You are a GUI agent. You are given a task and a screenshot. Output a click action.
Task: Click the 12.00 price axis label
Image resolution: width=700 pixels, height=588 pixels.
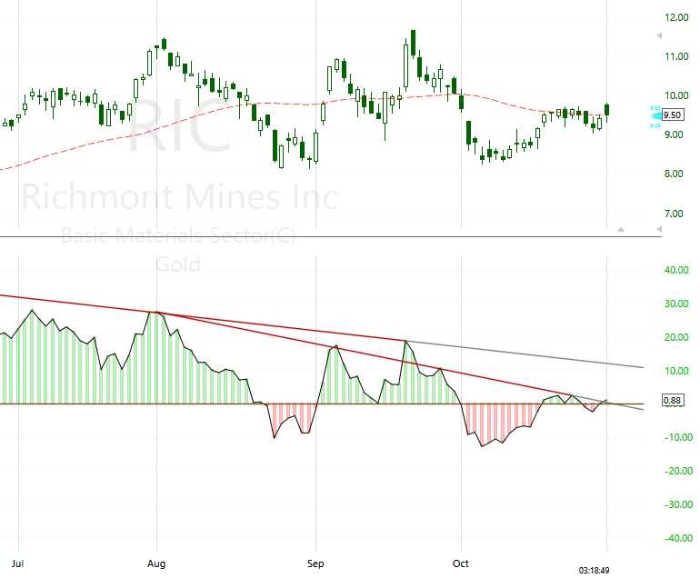675,17
